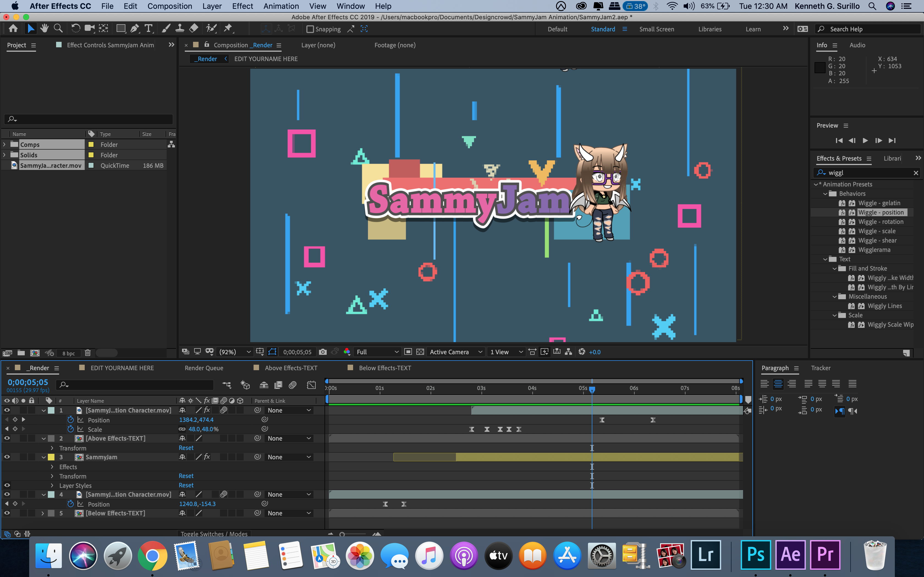924x577 pixels.
Task: Reset Transform for Above Effects-TEXT layer
Action: pyautogui.click(x=186, y=448)
